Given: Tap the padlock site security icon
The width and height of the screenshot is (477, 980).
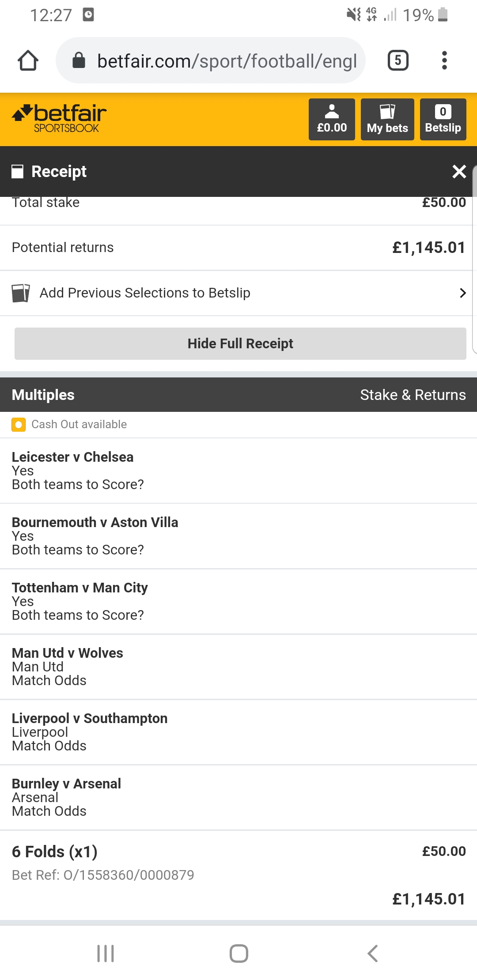Looking at the screenshot, I should tap(79, 60).
